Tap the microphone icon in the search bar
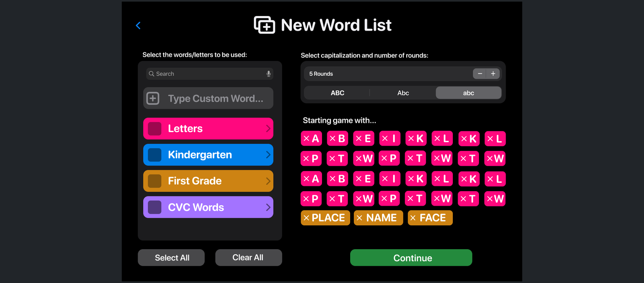This screenshot has width=644, height=283. pyautogui.click(x=268, y=74)
